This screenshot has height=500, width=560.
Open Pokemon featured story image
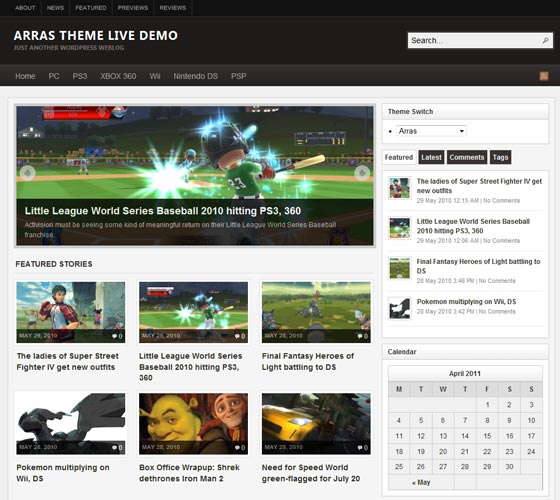click(x=71, y=424)
